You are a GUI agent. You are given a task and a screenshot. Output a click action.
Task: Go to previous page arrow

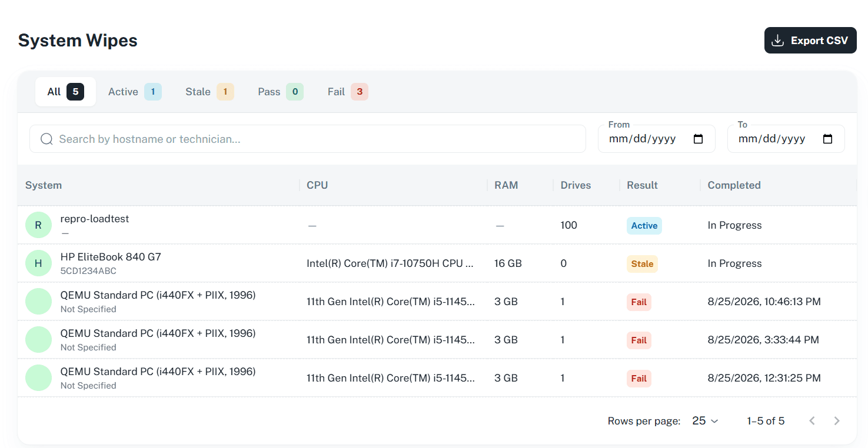click(x=812, y=421)
